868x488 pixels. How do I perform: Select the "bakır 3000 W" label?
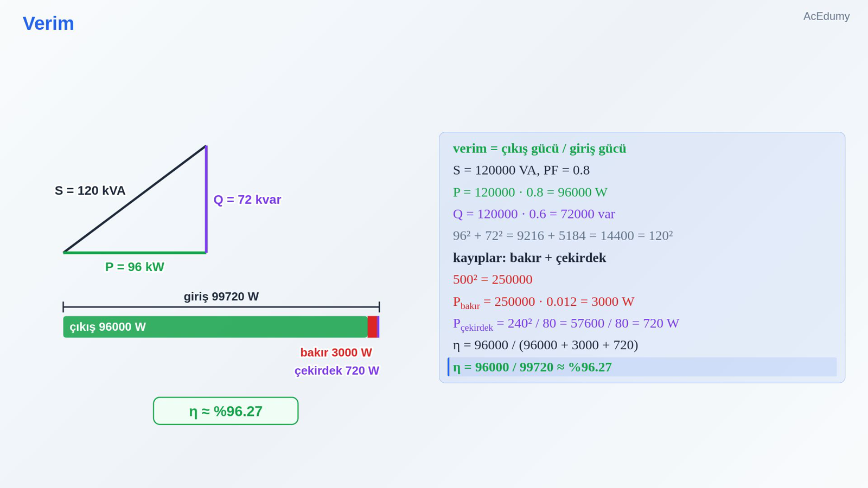coord(336,352)
